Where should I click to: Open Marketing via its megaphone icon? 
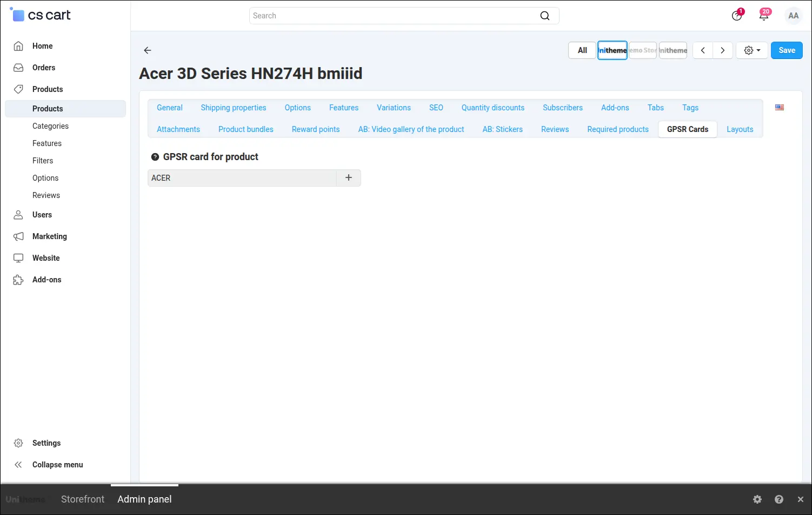click(18, 236)
